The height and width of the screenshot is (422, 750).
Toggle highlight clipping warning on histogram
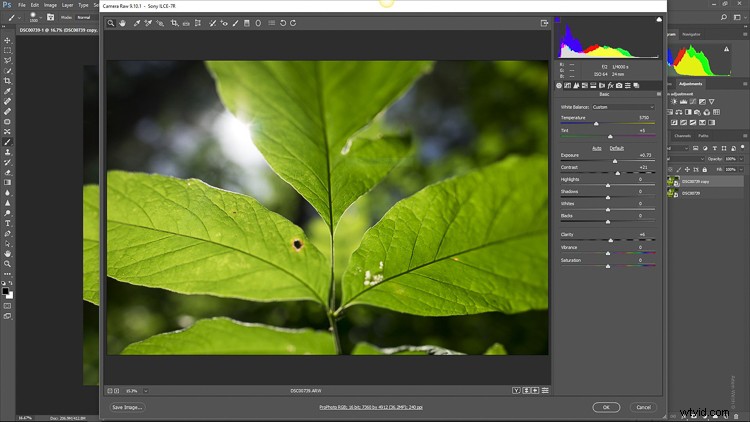(659, 20)
